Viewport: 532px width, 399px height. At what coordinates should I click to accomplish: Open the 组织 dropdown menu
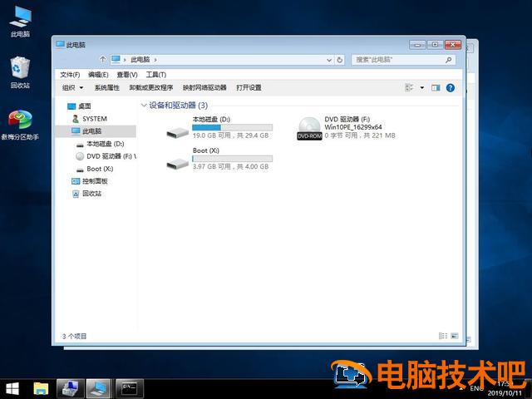tap(72, 87)
